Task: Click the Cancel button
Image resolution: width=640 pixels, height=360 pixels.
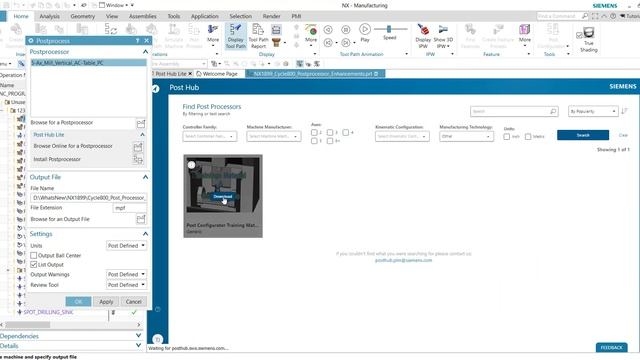Action: tap(133, 302)
